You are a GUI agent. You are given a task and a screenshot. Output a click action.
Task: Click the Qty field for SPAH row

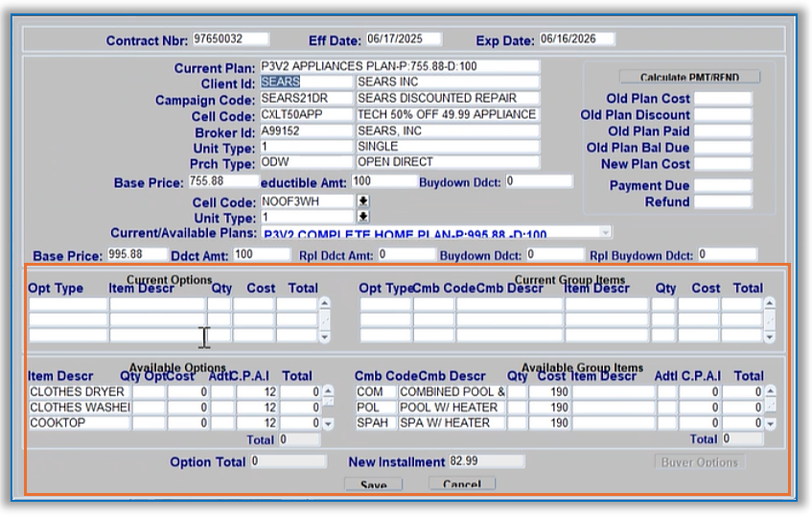point(517,423)
